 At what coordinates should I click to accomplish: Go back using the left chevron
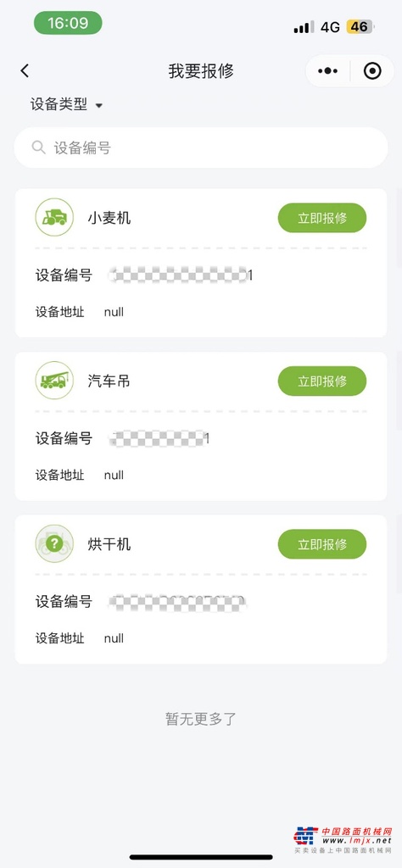click(x=25, y=71)
